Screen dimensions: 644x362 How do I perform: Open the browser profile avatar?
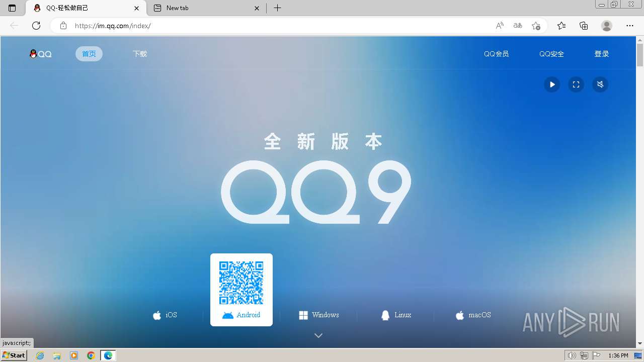point(607,26)
